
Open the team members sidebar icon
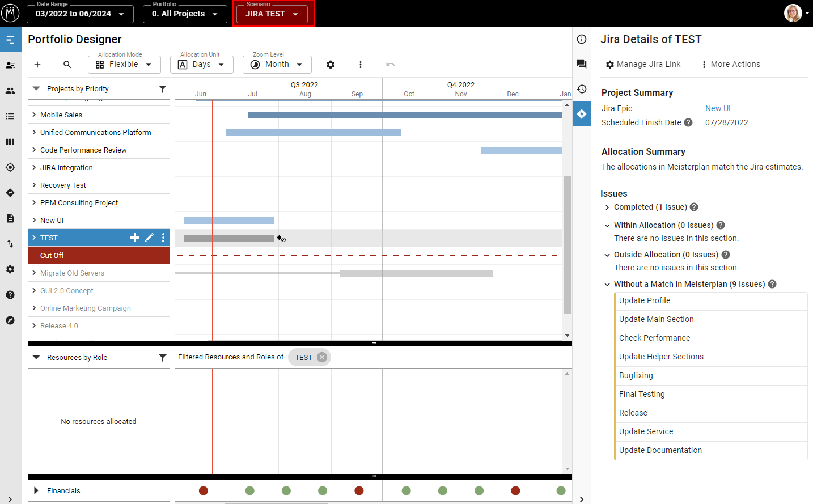[x=10, y=91]
